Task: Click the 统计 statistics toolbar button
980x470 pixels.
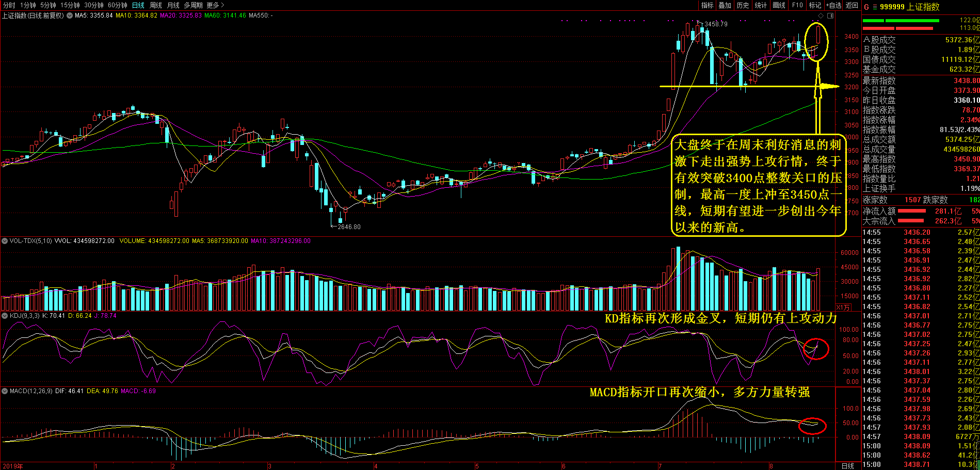Action: (x=761, y=5)
